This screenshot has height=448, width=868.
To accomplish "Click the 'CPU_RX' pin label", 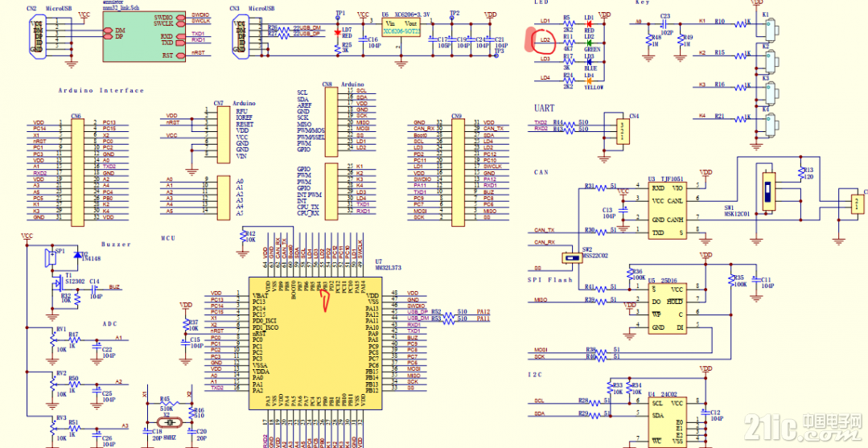I will pos(307,213).
